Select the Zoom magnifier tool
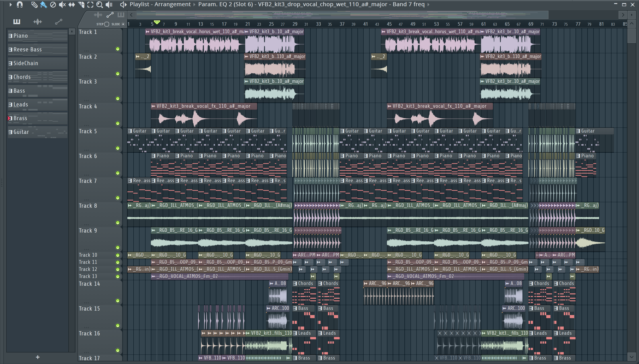This screenshot has width=639, height=364. tap(100, 4)
